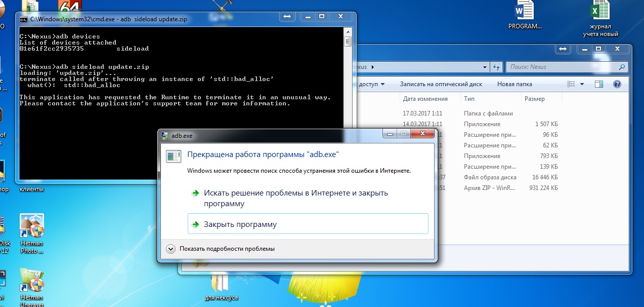Toggle the Explorer preview pane icon
Image resolution: width=644 pixels, height=307 pixels.
click(x=599, y=84)
